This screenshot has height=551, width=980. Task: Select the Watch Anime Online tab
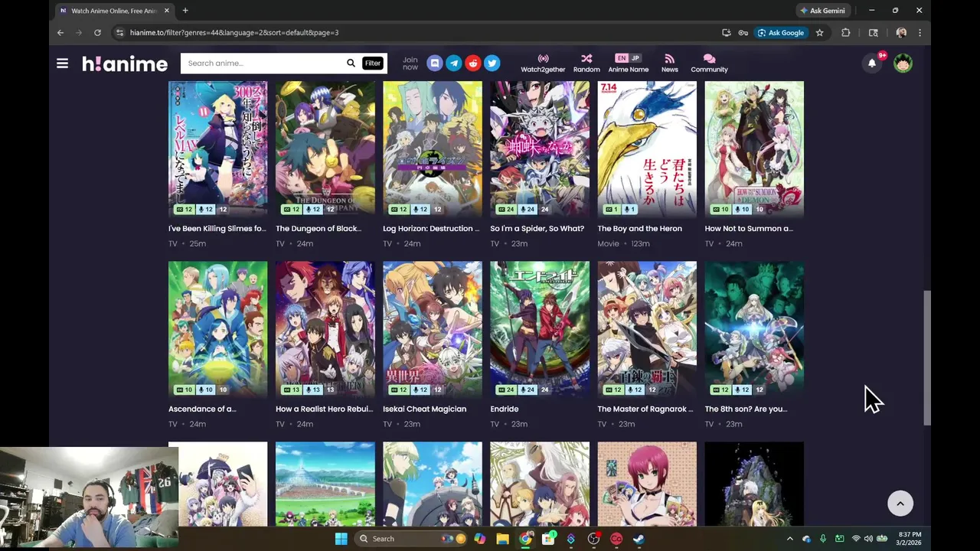pos(115,11)
